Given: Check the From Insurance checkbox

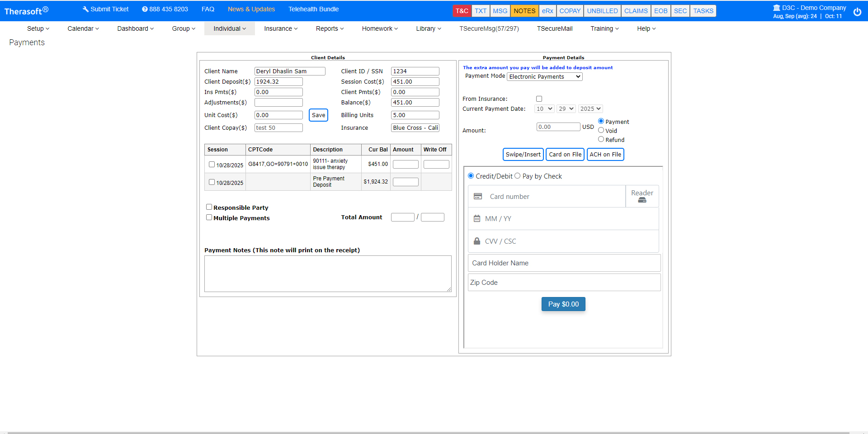Looking at the screenshot, I should click(x=539, y=99).
